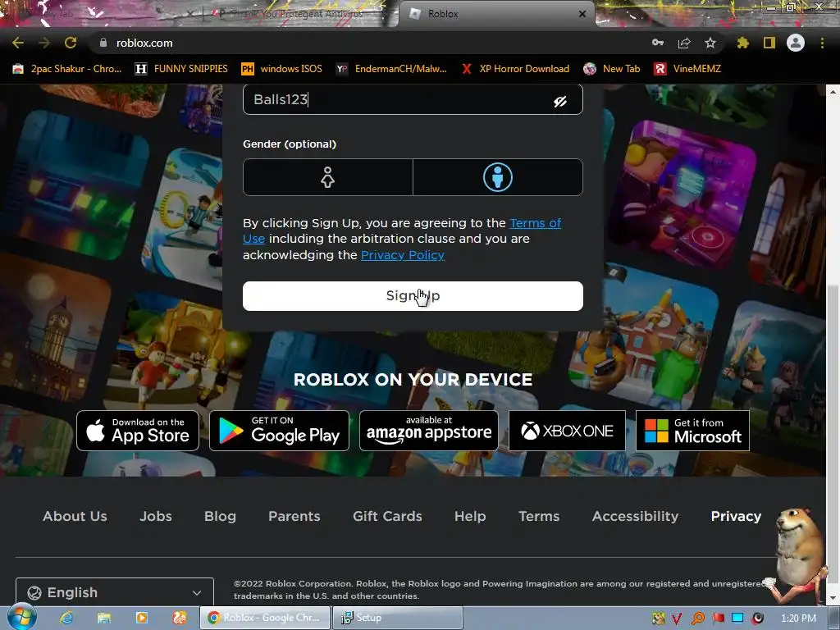This screenshot has height=630, width=840.
Task: View site info via the lock icon
Action: click(x=103, y=43)
